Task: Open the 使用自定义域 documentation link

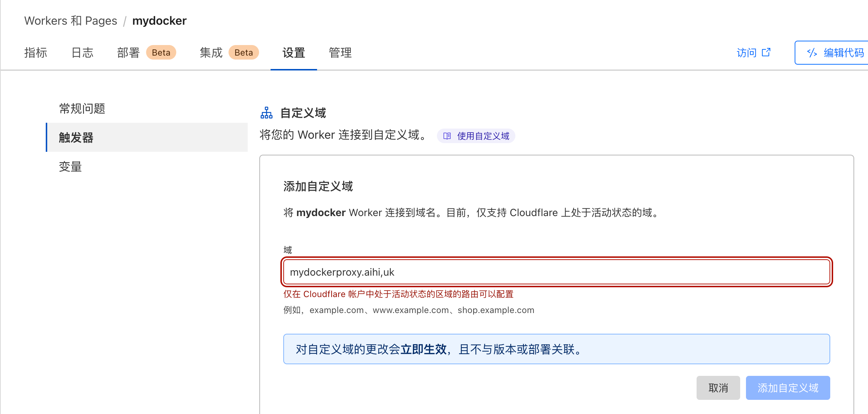Action: coord(483,136)
